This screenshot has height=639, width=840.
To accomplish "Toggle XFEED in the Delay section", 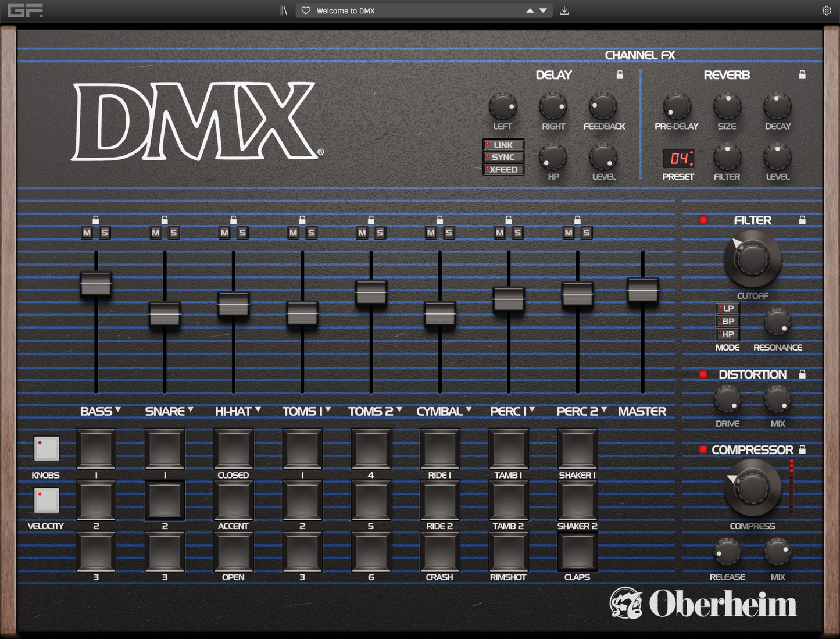I will [x=503, y=169].
